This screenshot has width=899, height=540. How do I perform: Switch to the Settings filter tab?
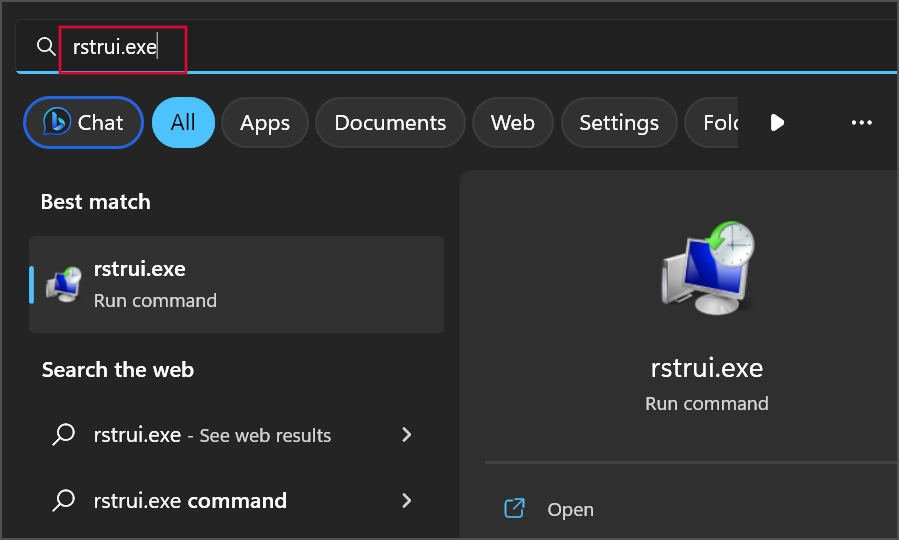pyautogui.click(x=619, y=123)
